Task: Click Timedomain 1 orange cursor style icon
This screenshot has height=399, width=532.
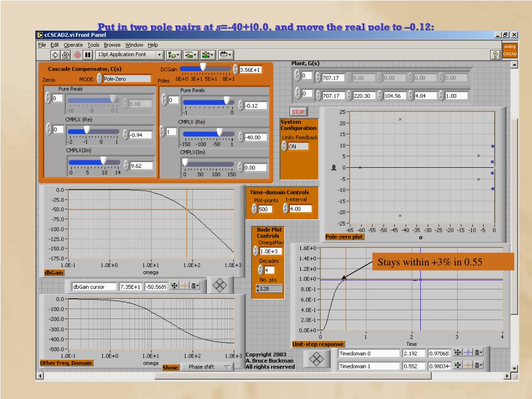Action: coord(468,365)
